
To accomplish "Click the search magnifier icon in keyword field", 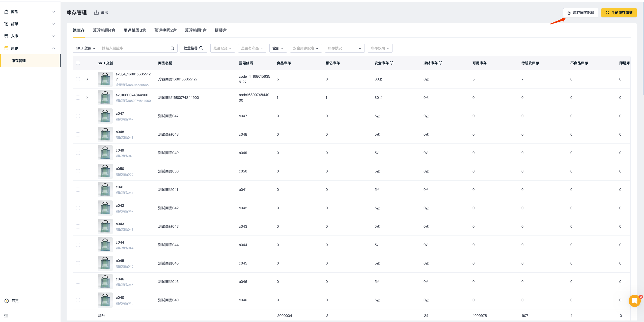I will point(172,48).
